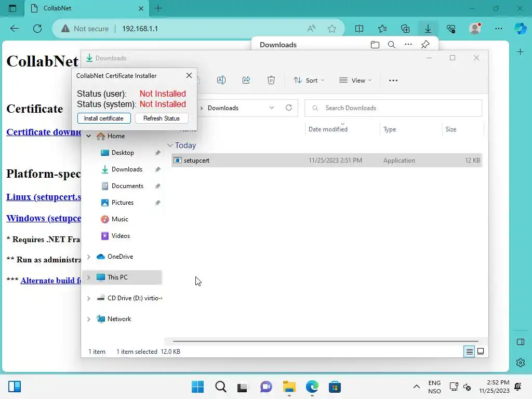
Task: Sort by the Size column header
Action: coord(451,129)
